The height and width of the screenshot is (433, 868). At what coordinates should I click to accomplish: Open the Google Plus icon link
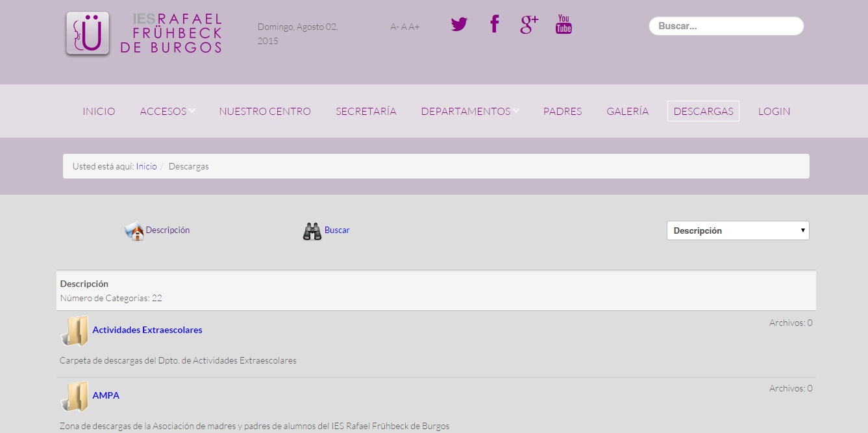tap(529, 25)
